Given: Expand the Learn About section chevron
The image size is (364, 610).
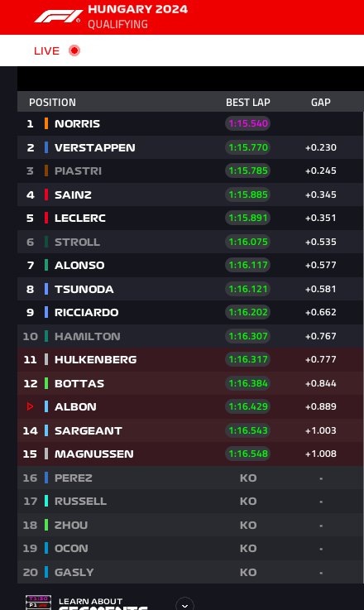Looking at the screenshot, I should [184, 605].
